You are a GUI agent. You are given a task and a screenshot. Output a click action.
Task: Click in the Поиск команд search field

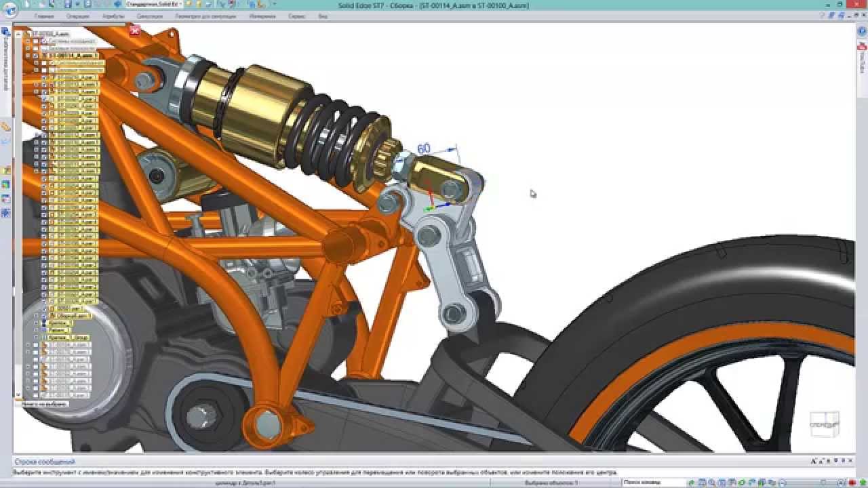coord(654,482)
